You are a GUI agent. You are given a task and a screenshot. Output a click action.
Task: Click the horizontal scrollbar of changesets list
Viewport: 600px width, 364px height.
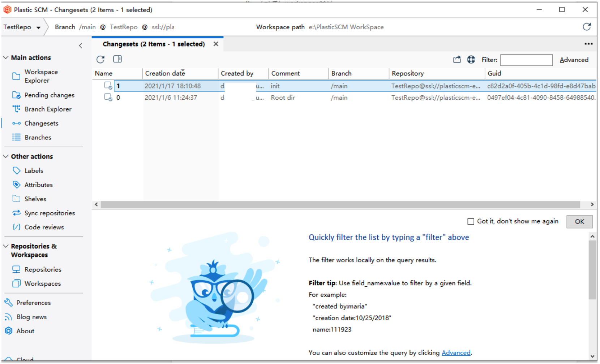pyautogui.click(x=340, y=204)
